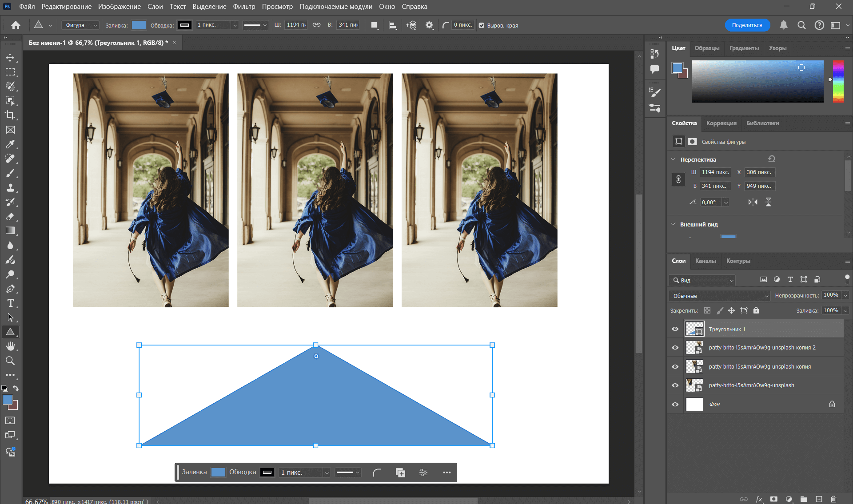Toggle layer filtering switch
This screenshot has height=504, width=853.
pyautogui.click(x=847, y=279)
